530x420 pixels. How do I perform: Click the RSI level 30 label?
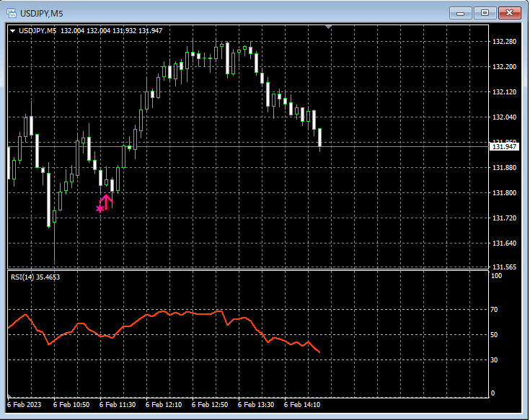(494, 360)
